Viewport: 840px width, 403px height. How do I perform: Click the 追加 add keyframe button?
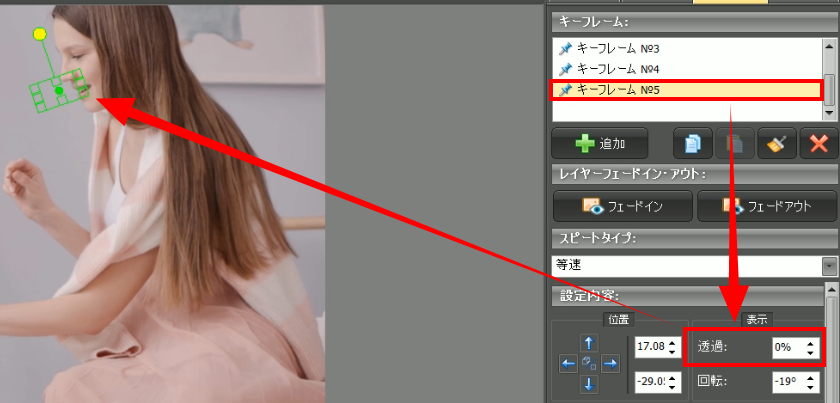[x=600, y=143]
